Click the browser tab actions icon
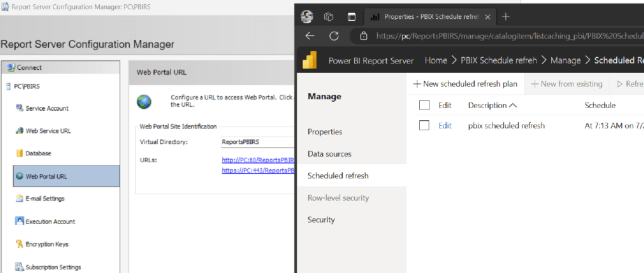This screenshot has height=273, width=644. (352, 17)
